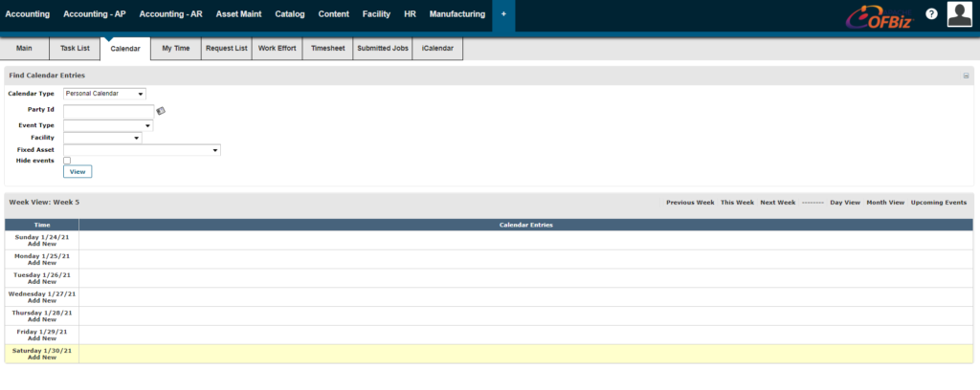Collapse the Find Calendar Entries panel
This screenshot has width=980, height=390.
966,76
